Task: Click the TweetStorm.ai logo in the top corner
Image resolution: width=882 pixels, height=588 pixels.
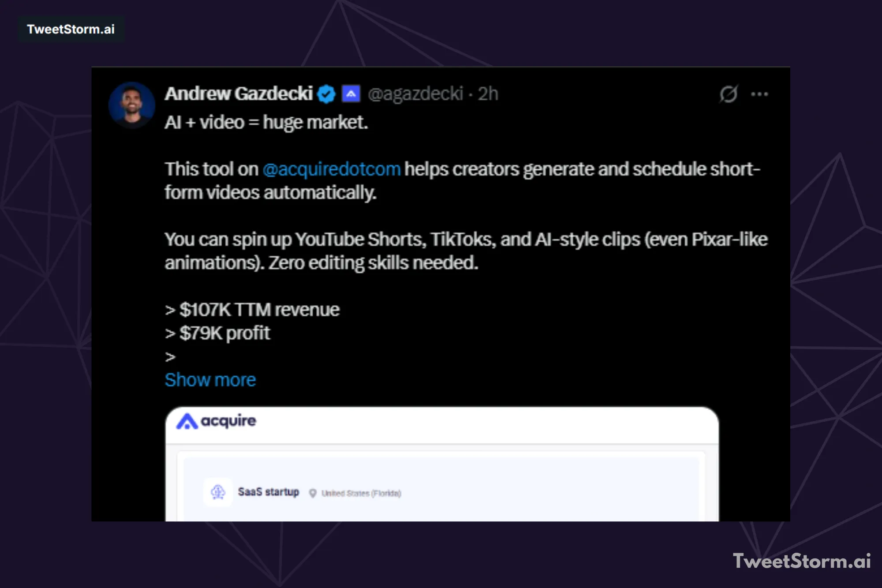Action: (x=71, y=29)
